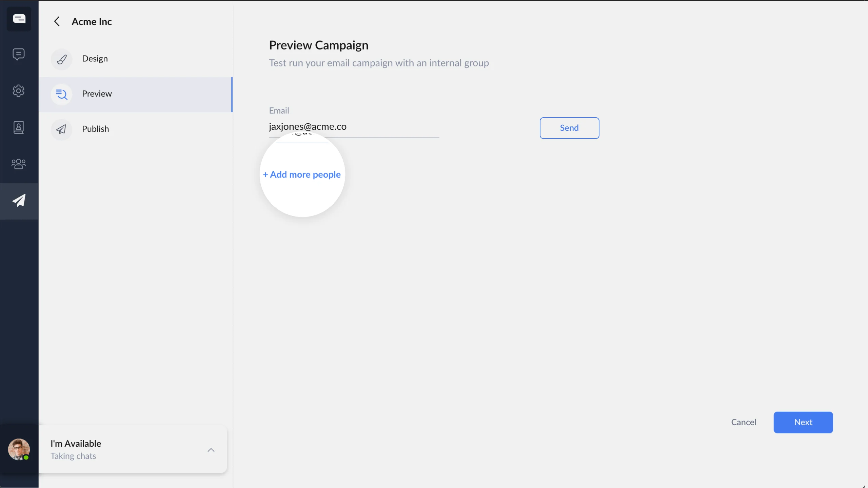
Task: Click the Next button
Action: tap(803, 422)
